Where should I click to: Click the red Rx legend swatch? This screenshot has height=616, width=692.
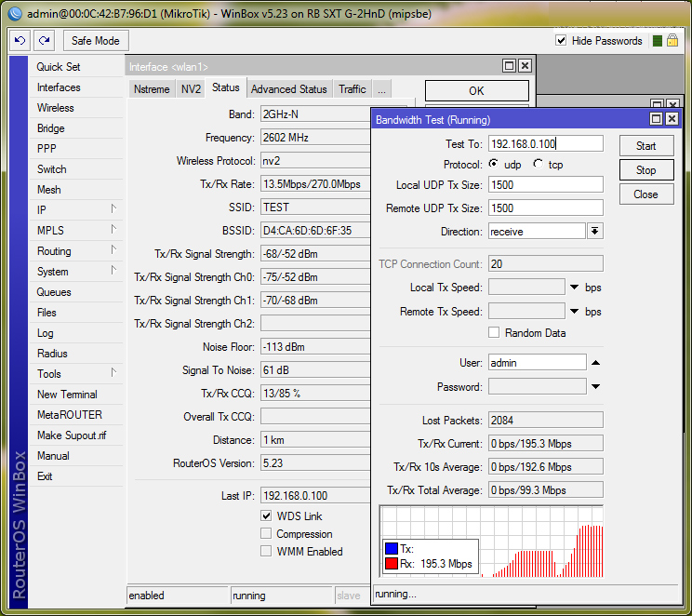tap(392, 564)
